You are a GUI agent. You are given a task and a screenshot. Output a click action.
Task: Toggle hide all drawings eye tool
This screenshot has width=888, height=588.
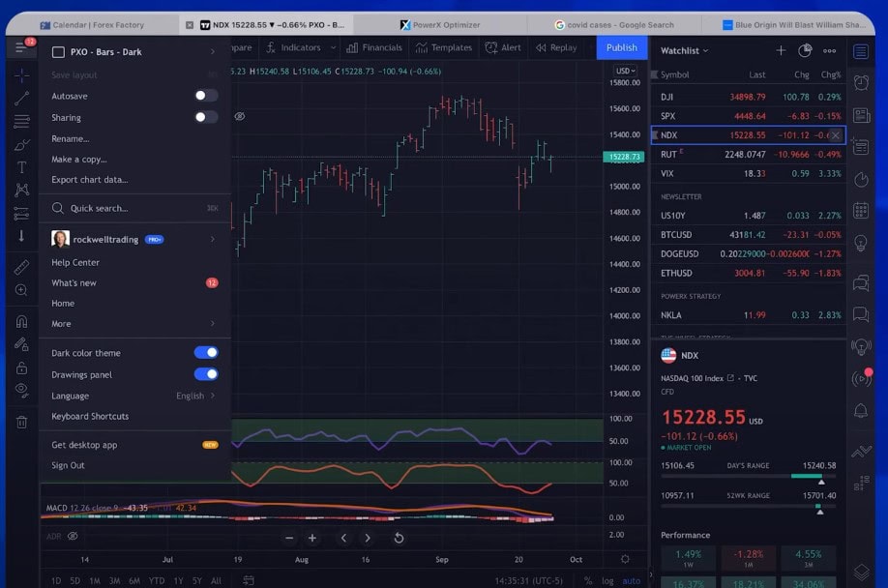pyautogui.click(x=21, y=390)
